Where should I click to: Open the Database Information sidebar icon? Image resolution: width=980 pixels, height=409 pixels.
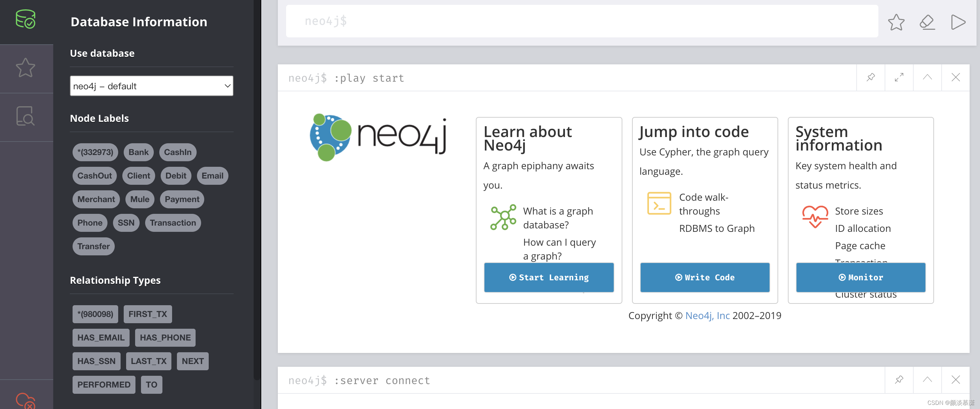(26, 19)
